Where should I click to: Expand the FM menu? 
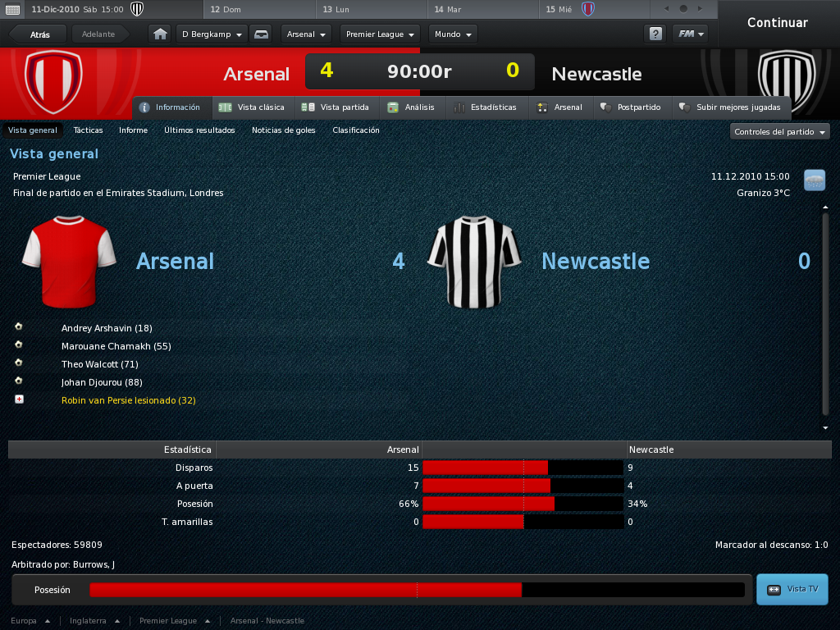coord(691,34)
